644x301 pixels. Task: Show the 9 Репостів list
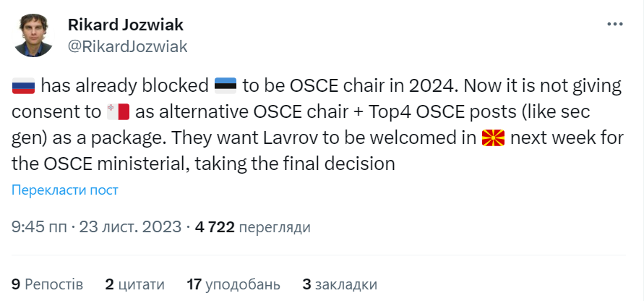(x=48, y=284)
